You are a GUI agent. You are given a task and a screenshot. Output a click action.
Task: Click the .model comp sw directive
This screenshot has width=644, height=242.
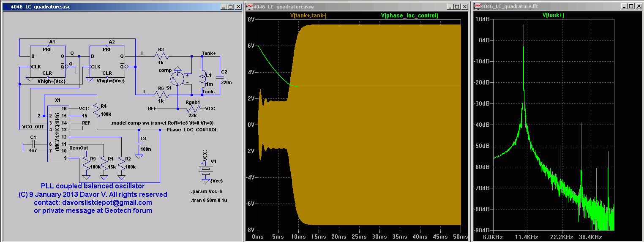point(162,123)
